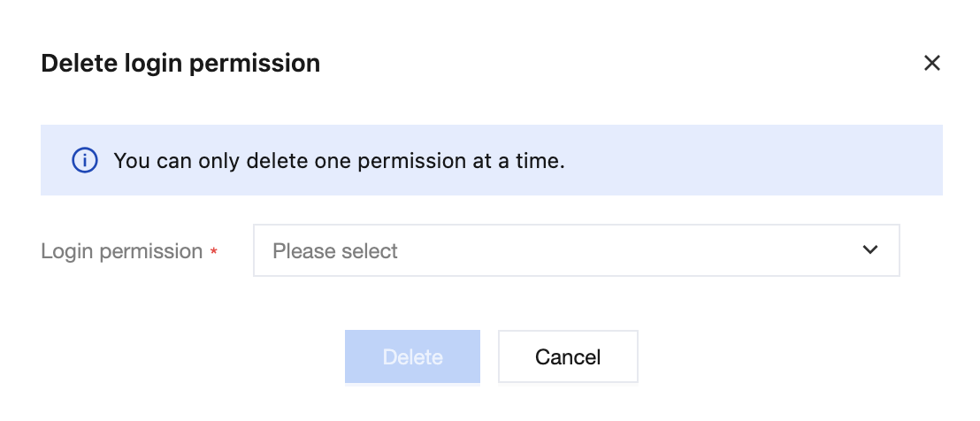Cancel the permission deletion
The width and height of the screenshot is (980, 421).
(x=568, y=357)
